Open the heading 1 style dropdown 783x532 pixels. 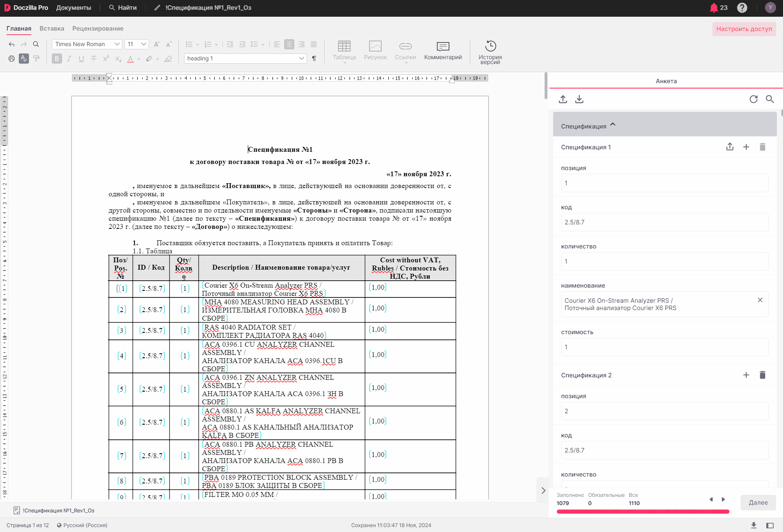coord(245,59)
